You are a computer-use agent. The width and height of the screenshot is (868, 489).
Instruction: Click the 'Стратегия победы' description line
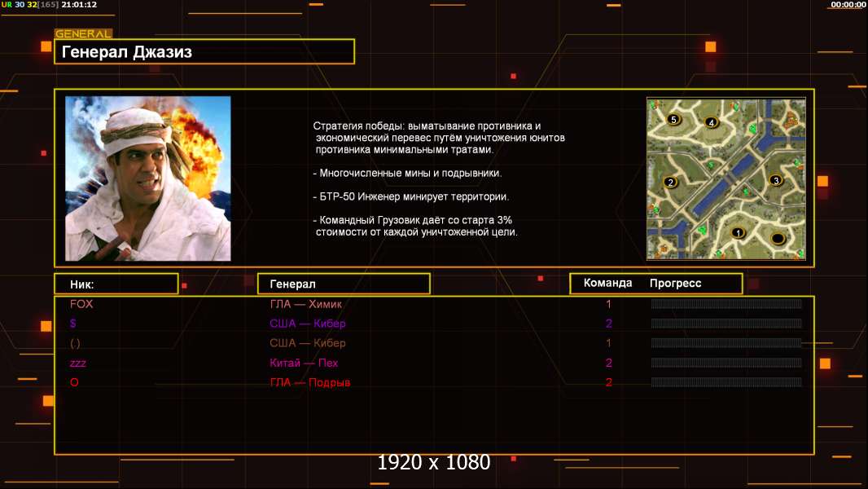tap(427, 126)
